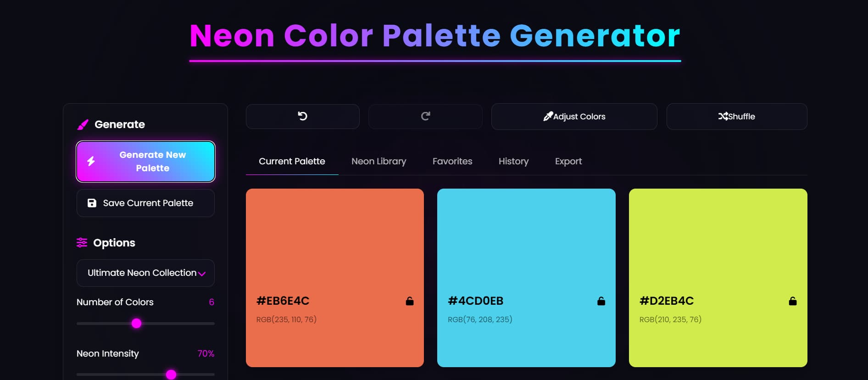Click Save Current Palette
The width and height of the screenshot is (868, 380).
click(x=145, y=202)
